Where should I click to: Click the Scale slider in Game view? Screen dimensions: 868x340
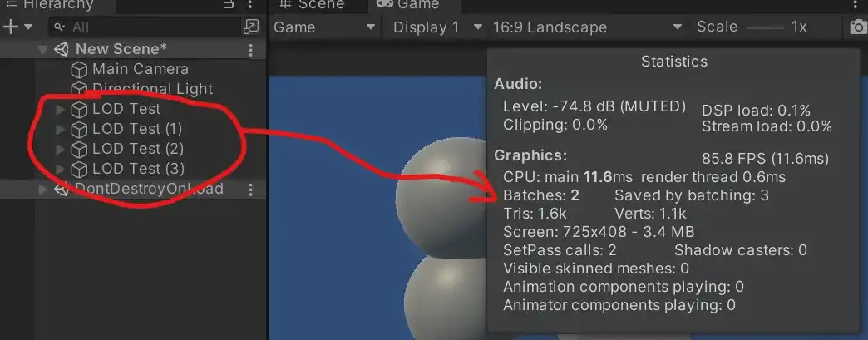coord(764,27)
